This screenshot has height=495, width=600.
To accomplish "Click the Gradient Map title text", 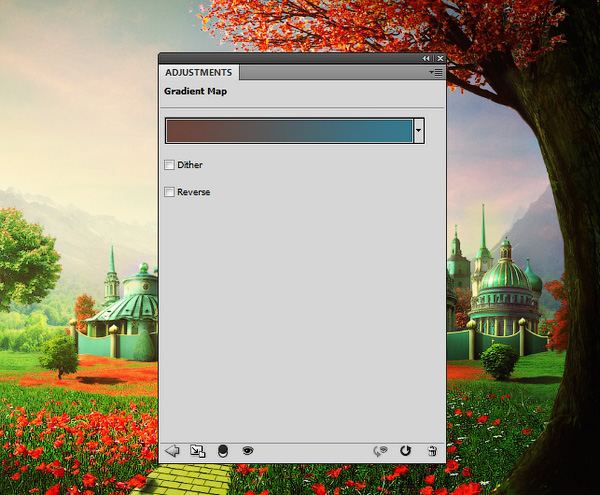I will pyautogui.click(x=196, y=91).
